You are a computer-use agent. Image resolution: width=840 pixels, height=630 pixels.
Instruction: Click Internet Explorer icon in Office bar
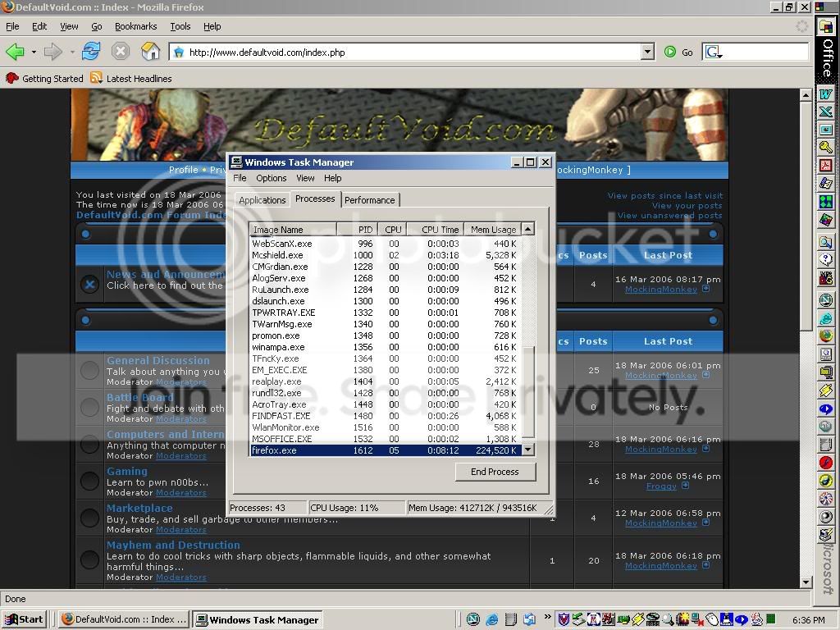click(x=825, y=318)
